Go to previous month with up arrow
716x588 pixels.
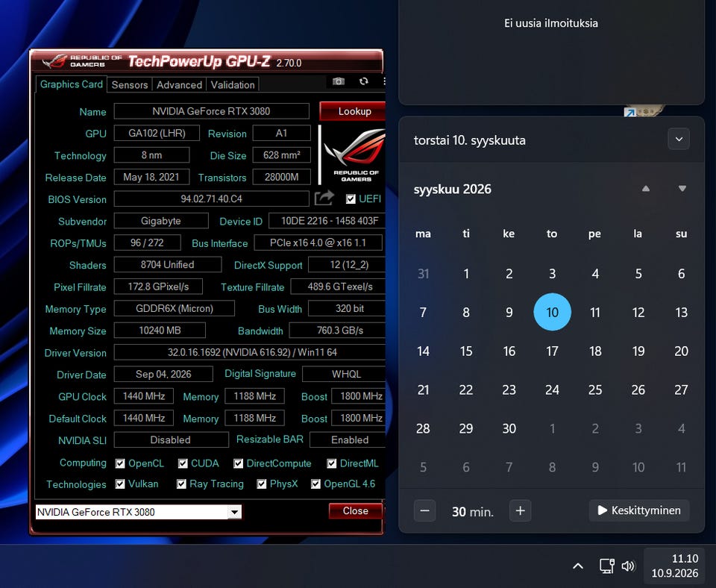pos(646,189)
